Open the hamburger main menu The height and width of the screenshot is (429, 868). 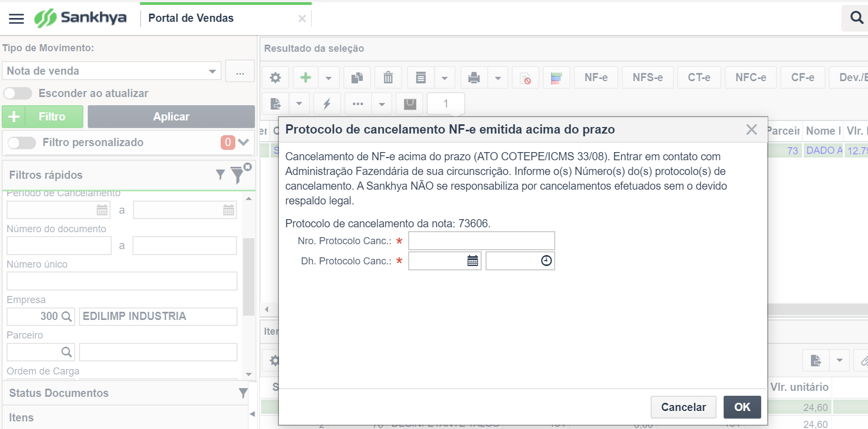click(x=16, y=19)
